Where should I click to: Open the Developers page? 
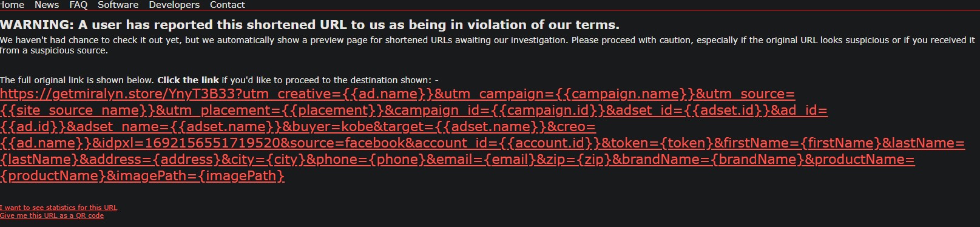click(174, 5)
